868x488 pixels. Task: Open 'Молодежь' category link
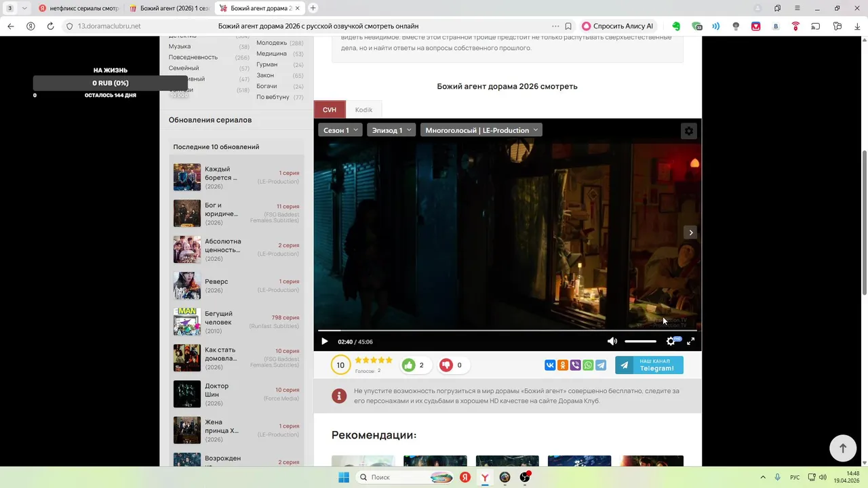[x=271, y=43]
